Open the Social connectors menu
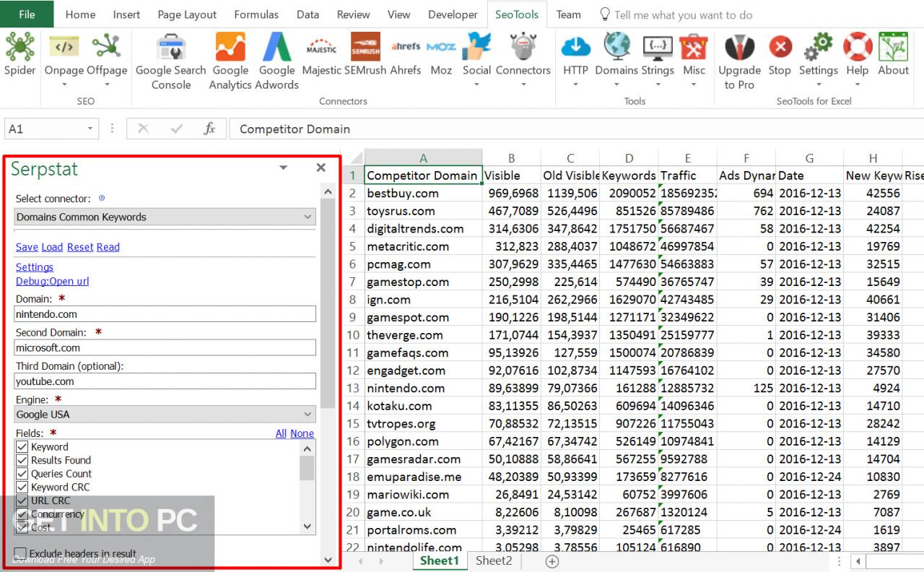 476,60
